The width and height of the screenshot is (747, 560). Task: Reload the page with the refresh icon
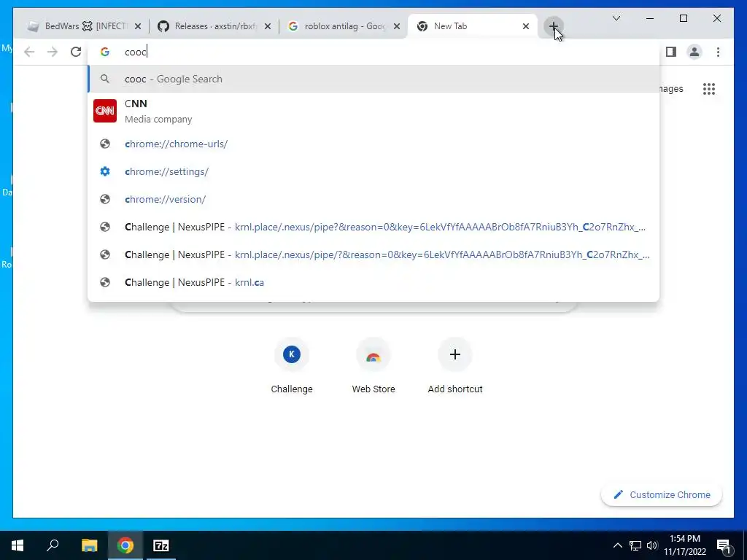[x=76, y=52]
